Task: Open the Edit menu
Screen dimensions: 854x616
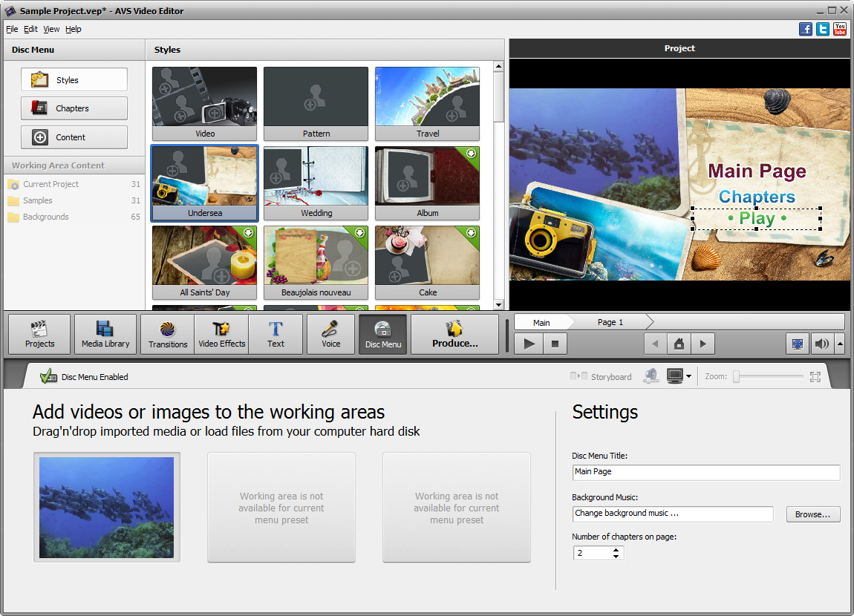Action: [x=30, y=29]
